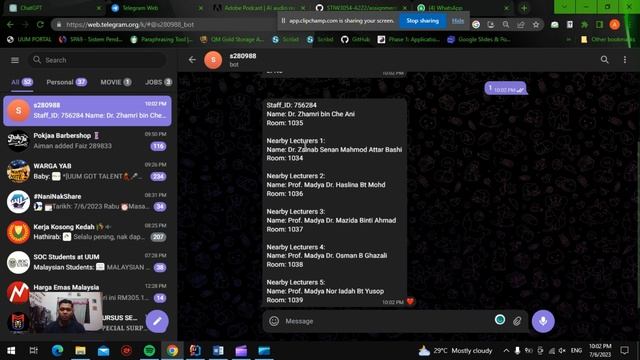The width and height of the screenshot is (640, 360).
Task: Switch to the JOBS folder tab
Action: (x=158, y=82)
